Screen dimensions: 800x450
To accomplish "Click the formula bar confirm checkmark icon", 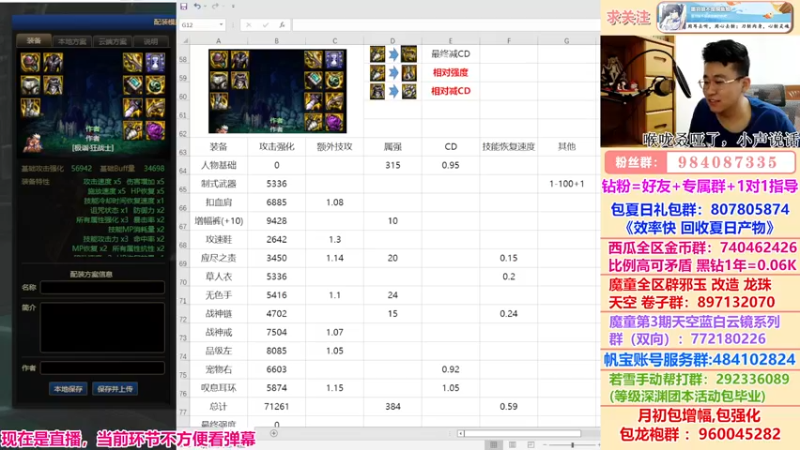I will pos(265,24).
